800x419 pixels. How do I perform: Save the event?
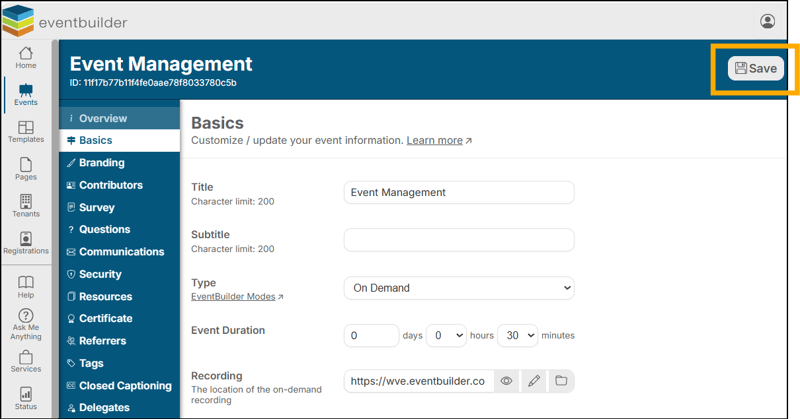coord(756,68)
